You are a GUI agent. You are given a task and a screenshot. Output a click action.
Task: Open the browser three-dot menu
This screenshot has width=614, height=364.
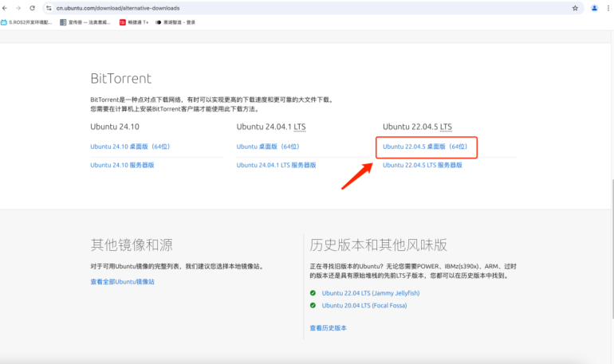608,8
